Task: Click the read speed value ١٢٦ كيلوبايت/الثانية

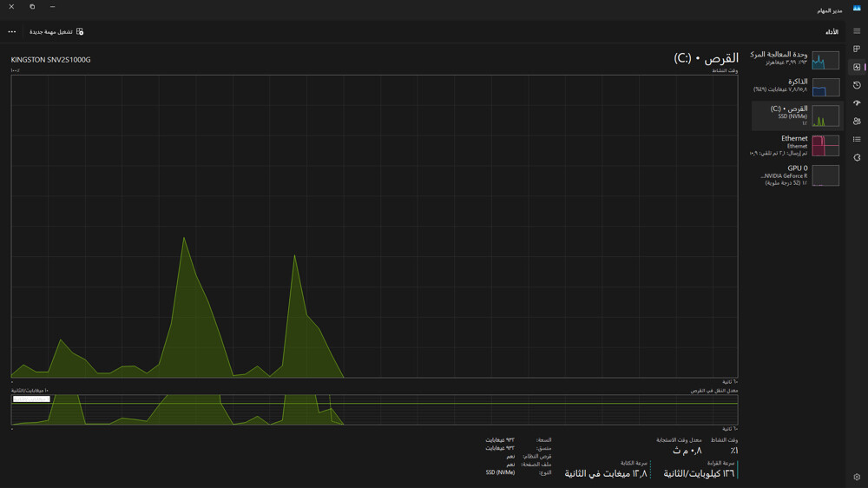Action: coord(699,473)
